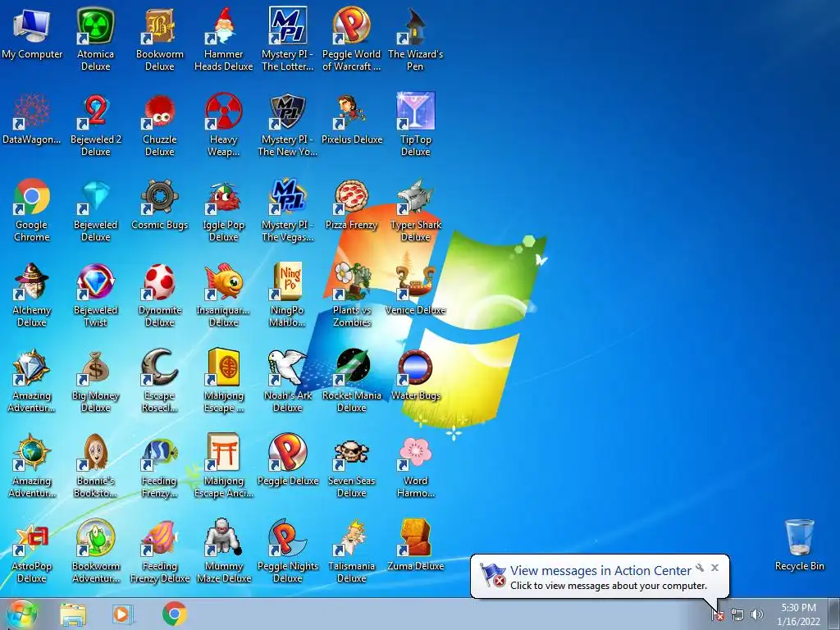
Task: Select Heavy Weapon shortcut icon
Action: [223, 125]
